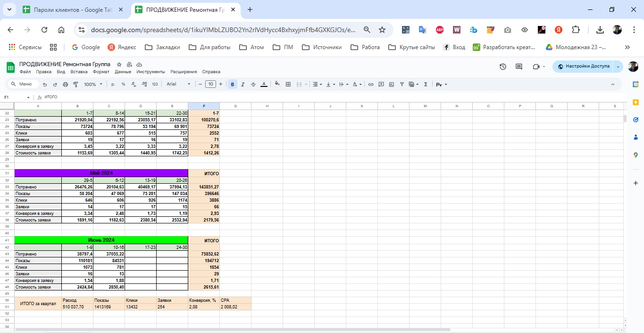The image size is (644, 333).
Task: Collapse the toolbar with the chevron
Action: click(613, 85)
